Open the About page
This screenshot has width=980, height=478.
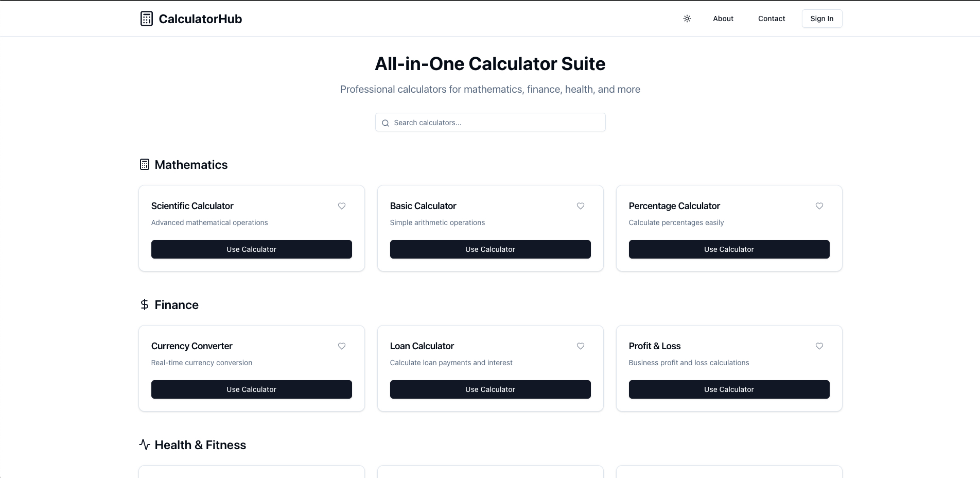(723, 19)
